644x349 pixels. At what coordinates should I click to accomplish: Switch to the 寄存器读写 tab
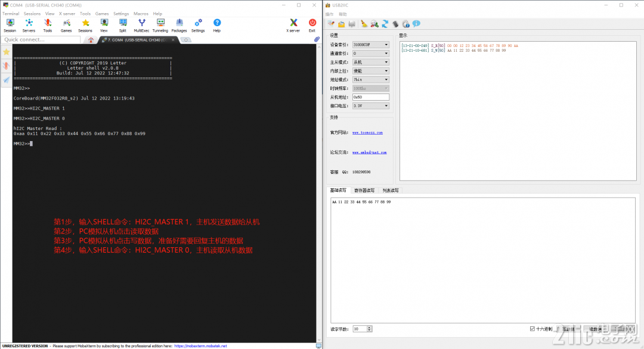tap(364, 191)
